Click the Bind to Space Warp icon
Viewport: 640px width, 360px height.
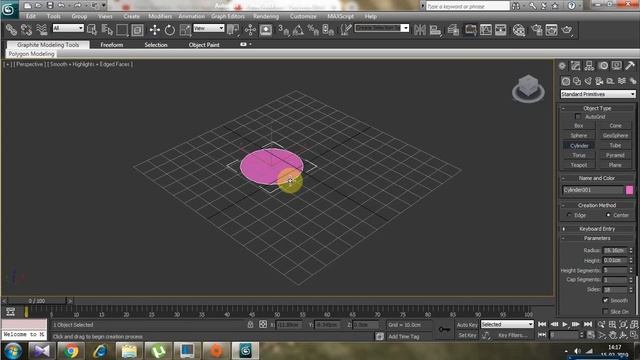pos(42,30)
